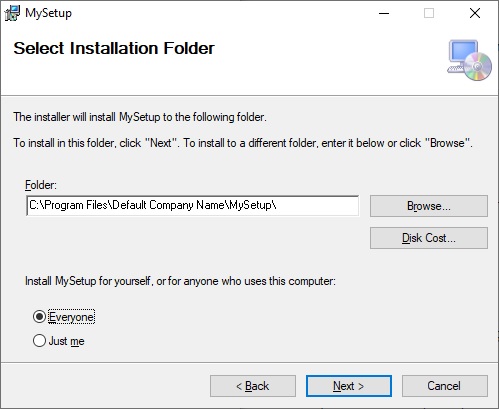Minimize the MySetup installer window

coord(384,13)
